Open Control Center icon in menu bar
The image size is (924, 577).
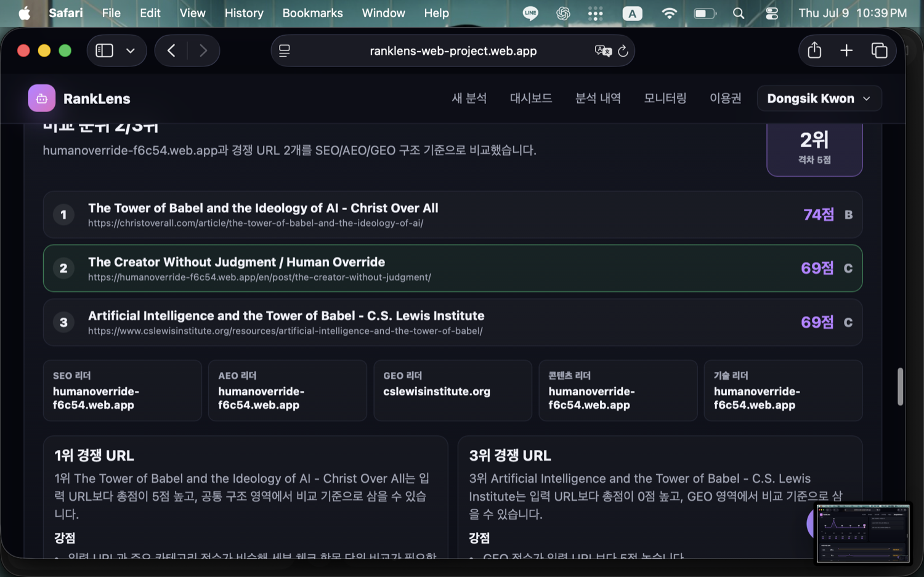click(x=772, y=13)
